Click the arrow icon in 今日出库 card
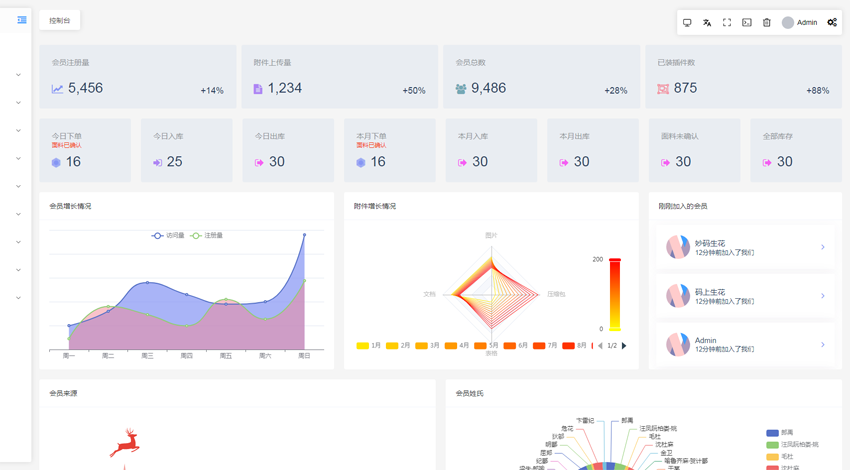The width and height of the screenshot is (850, 470). point(259,163)
